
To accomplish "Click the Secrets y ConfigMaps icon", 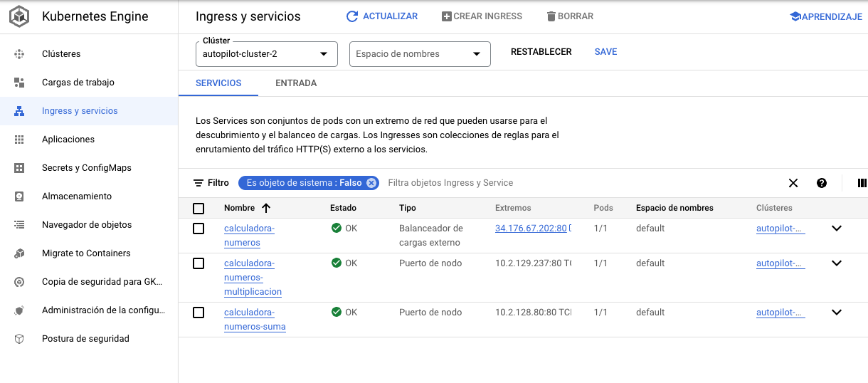I will coord(19,168).
